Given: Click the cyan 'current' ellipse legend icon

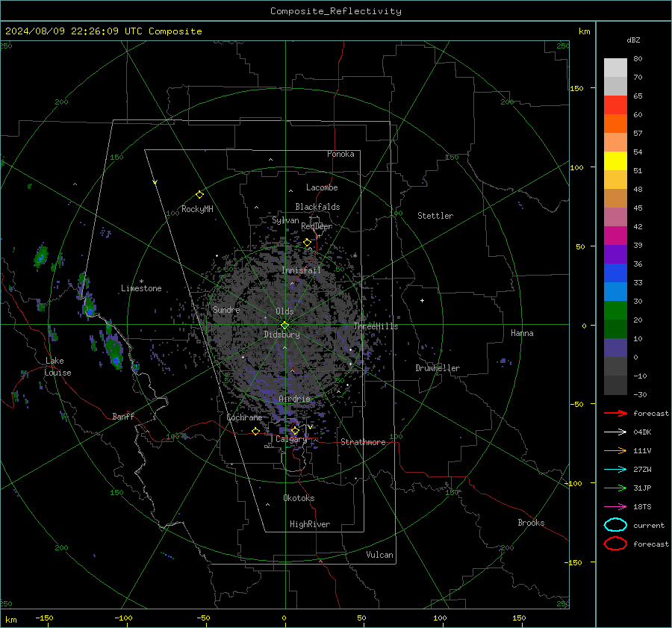Looking at the screenshot, I should [x=615, y=525].
